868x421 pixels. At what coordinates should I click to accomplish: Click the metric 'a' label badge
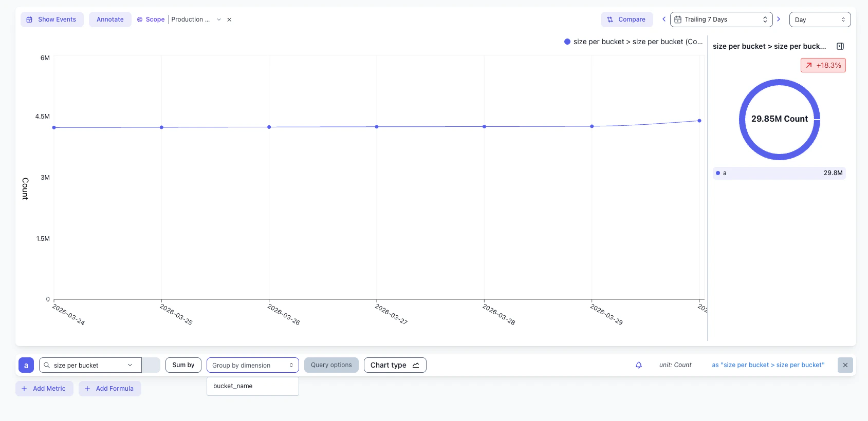click(26, 365)
